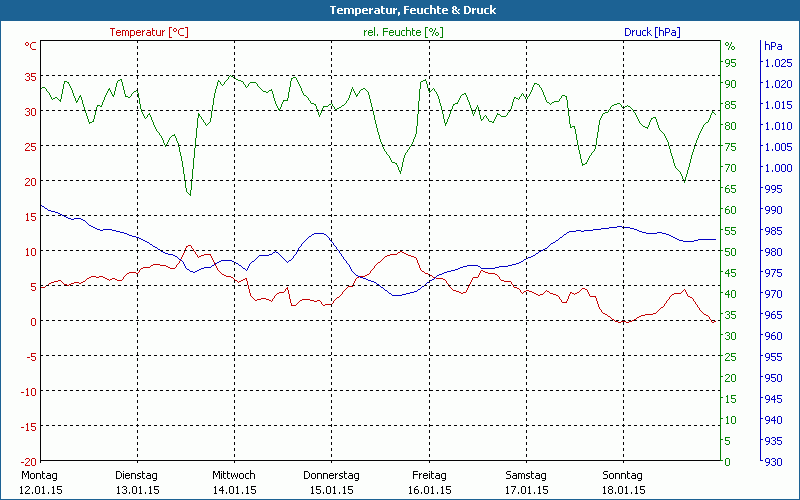Viewport: 800px width, 500px height.
Task: Select the Dienstag day label
Action: [x=138, y=475]
